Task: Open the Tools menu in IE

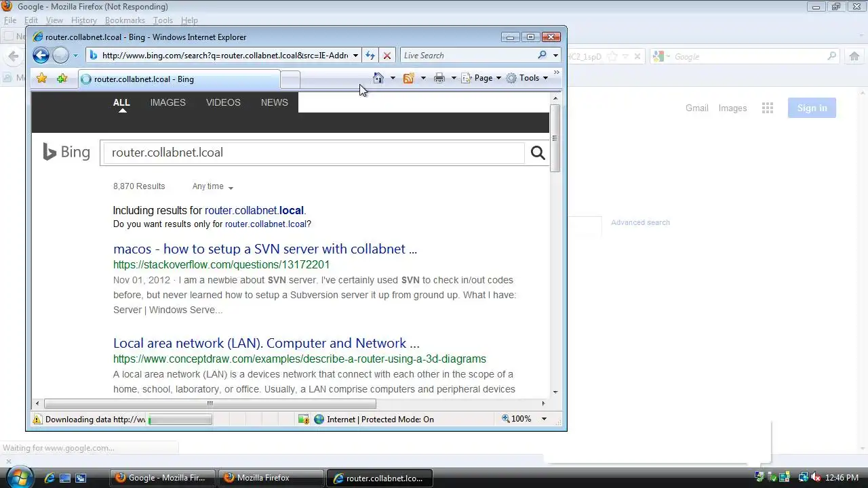Action: click(527, 78)
